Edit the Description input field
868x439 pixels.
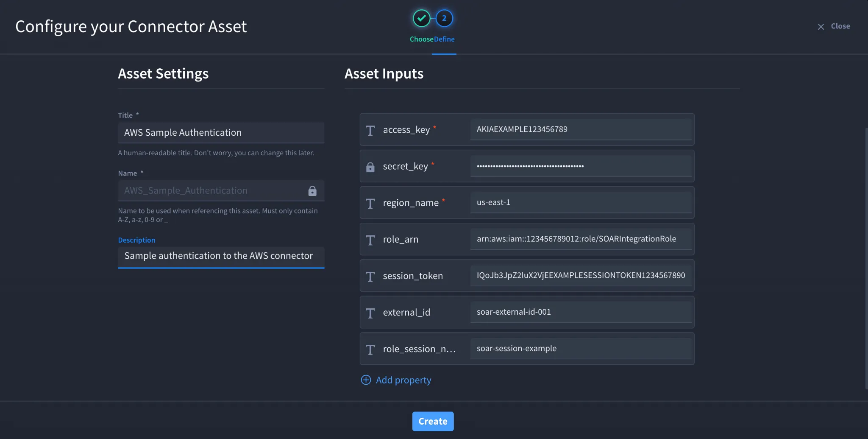click(221, 257)
